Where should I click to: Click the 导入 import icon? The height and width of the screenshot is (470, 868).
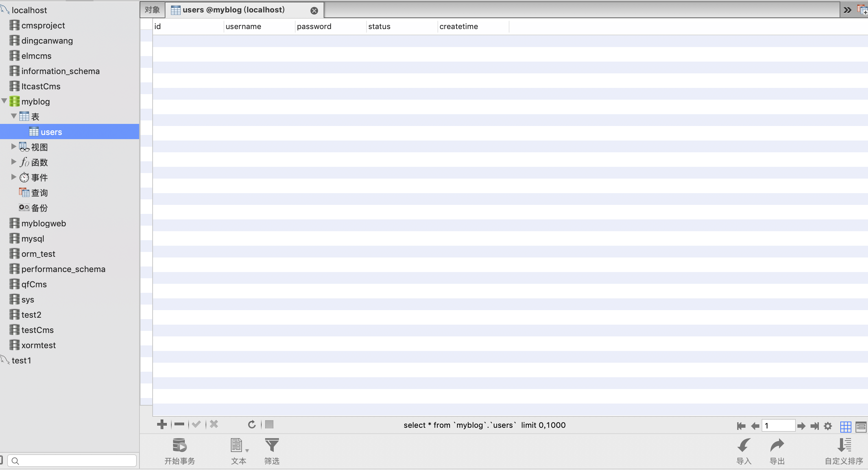tap(744, 446)
